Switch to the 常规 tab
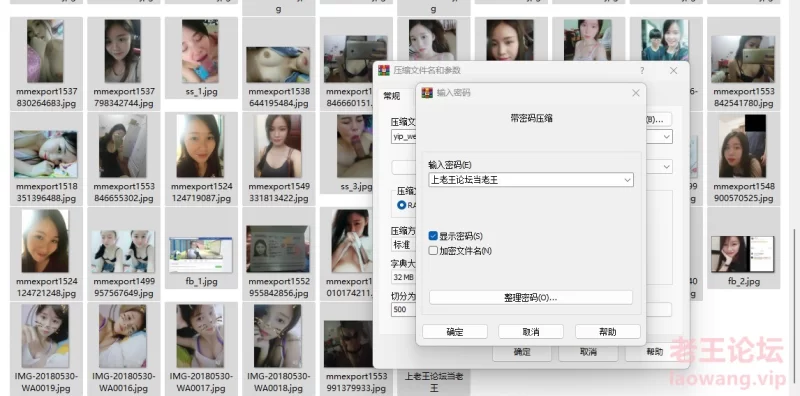Screen dimensions: 800x396 click(392, 96)
